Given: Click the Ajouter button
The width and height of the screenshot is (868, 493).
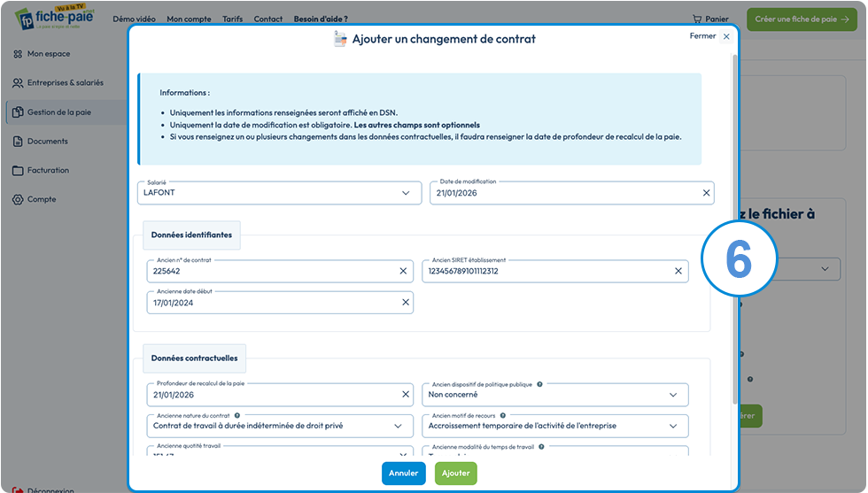Looking at the screenshot, I should point(455,473).
